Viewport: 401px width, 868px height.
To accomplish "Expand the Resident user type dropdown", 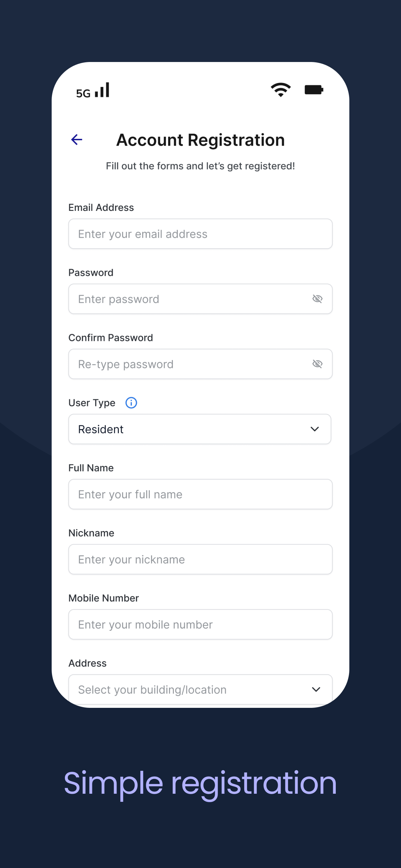I will [200, 429].
